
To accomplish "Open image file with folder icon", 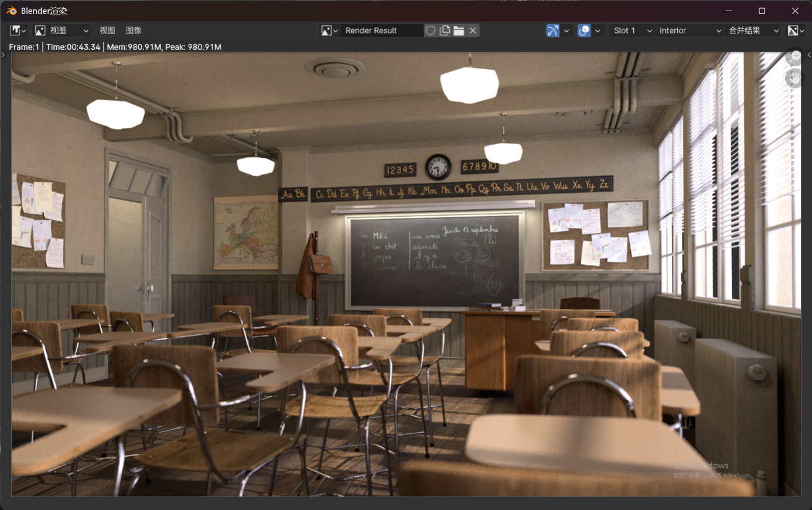I will tap(459, 30).
